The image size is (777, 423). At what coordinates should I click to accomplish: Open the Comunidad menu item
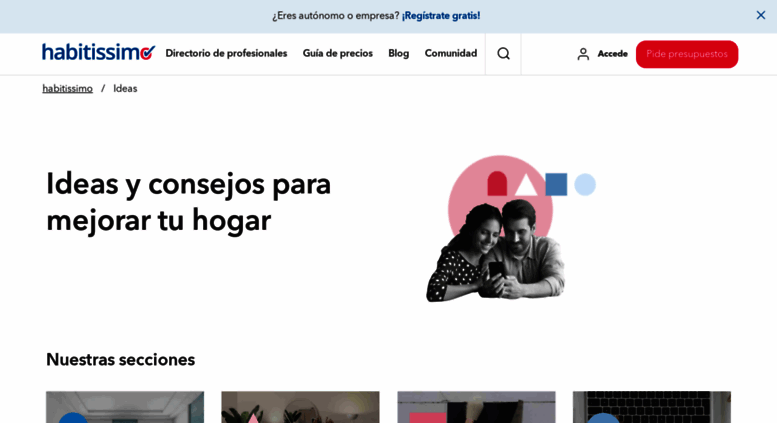(451, 53)
